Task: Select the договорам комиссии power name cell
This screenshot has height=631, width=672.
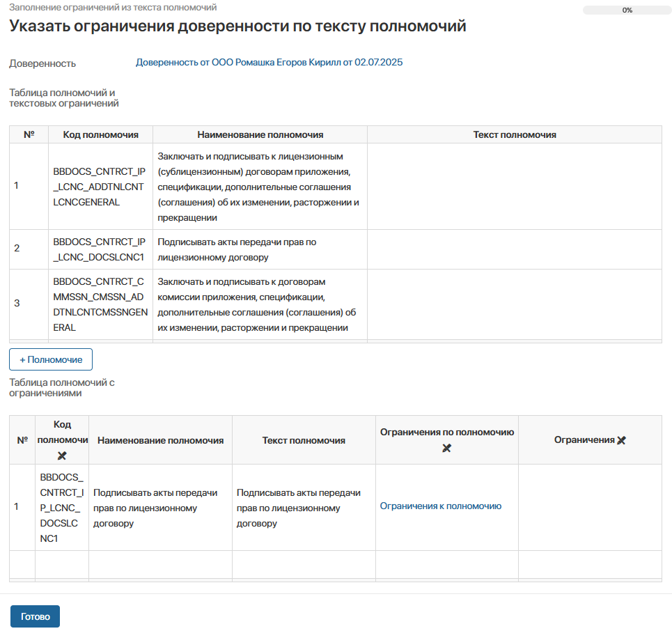Action: coord(260,304)
